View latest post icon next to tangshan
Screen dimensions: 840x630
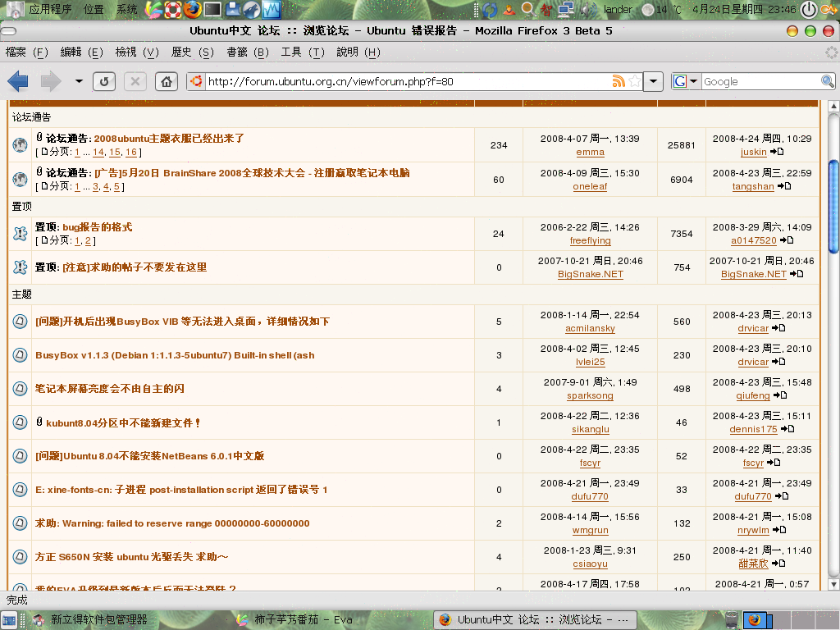[784, 186]
